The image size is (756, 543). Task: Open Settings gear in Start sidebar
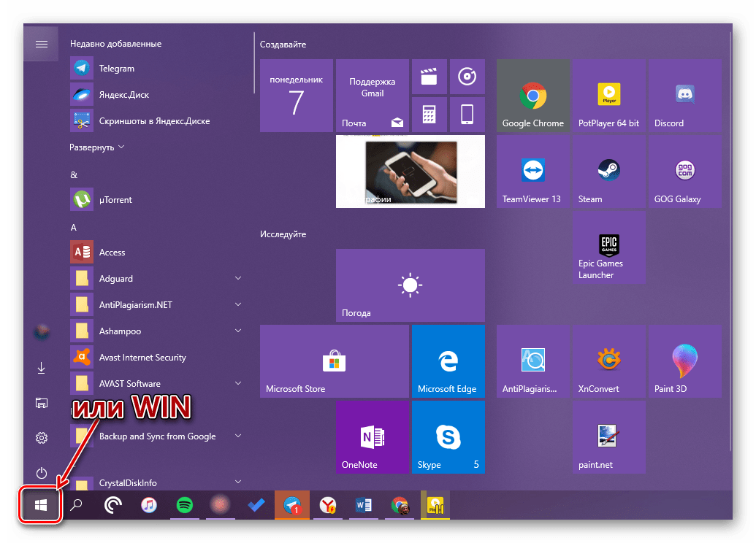[x=42, y=438]
